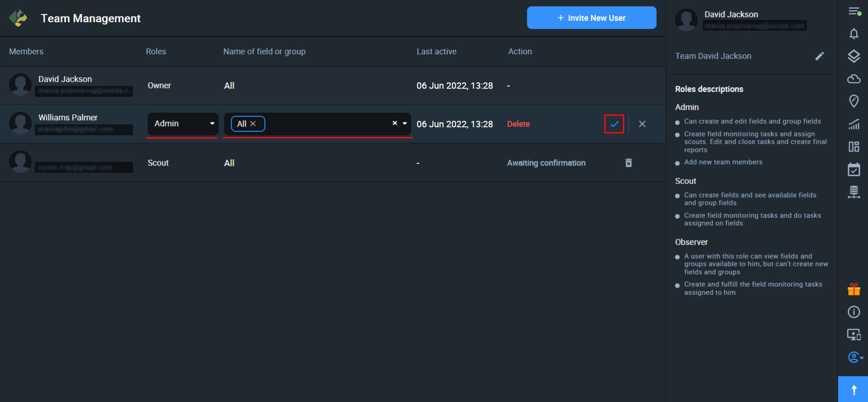This screenshot has width=868, height=402.
Task: Open the calendar tasks icon
Action: point(854,170)
